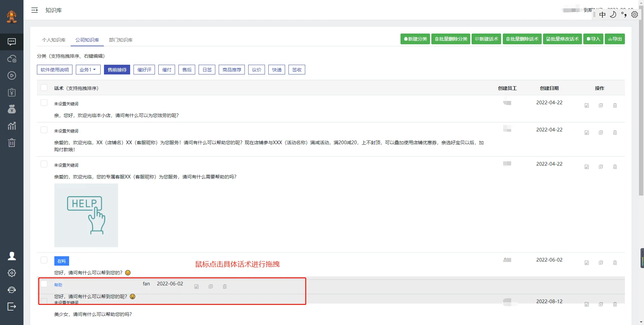Open the money bag sidebar icon
Screen dimensions: 644x325
12,109
